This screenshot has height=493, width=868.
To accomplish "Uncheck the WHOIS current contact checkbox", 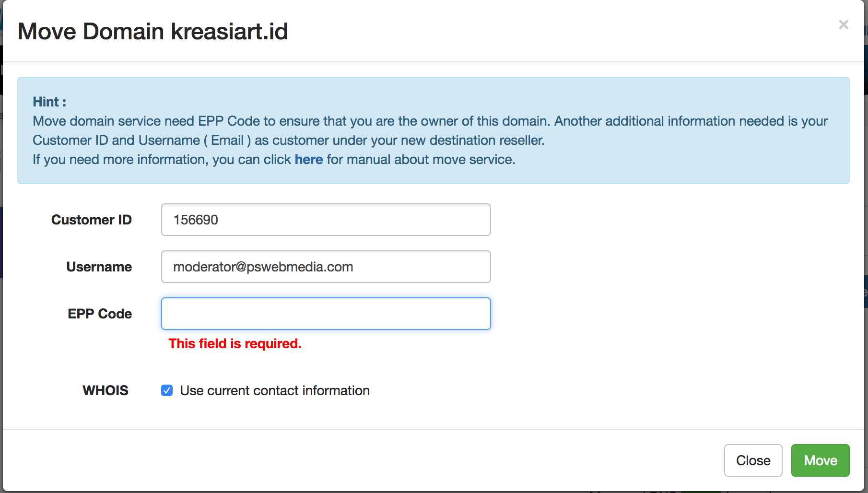I will pos(167,390).
